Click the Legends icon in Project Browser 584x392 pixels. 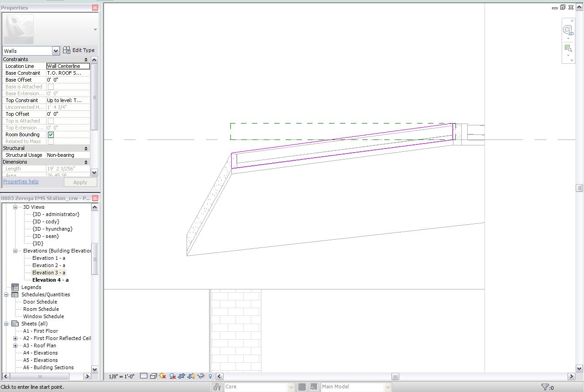15,287
